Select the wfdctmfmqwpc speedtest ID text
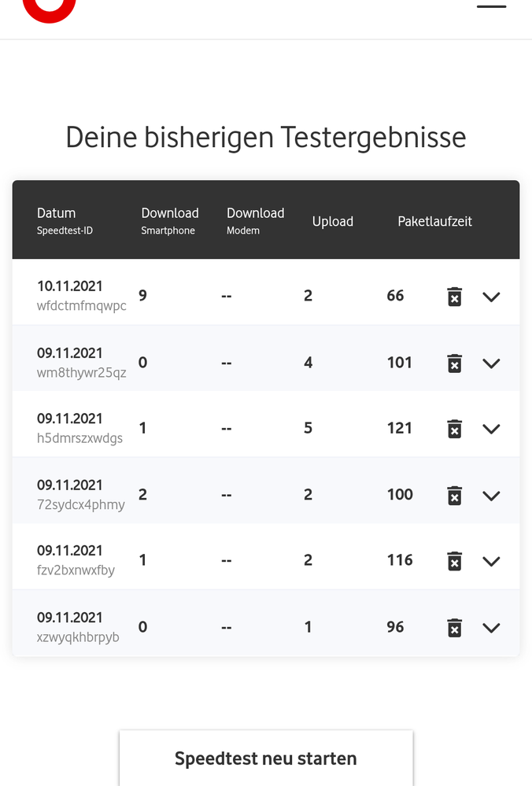The height and width of the screenshot is (786, 532). click(x=81, y=307)
